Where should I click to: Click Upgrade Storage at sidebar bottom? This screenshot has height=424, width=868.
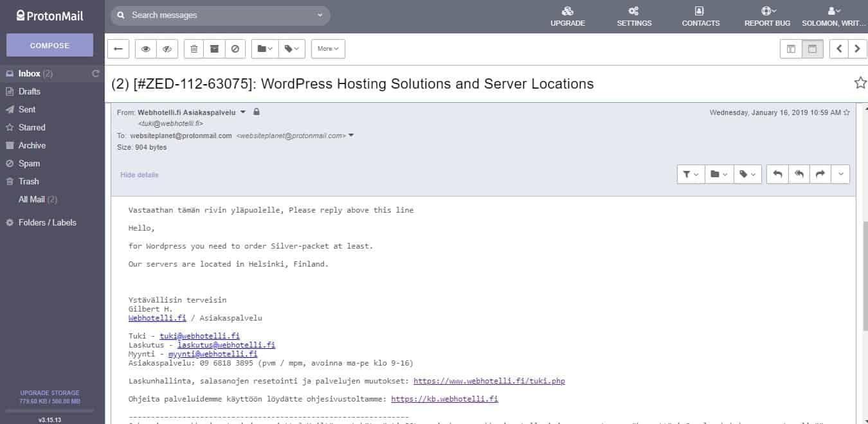click(x=50, y=393)
